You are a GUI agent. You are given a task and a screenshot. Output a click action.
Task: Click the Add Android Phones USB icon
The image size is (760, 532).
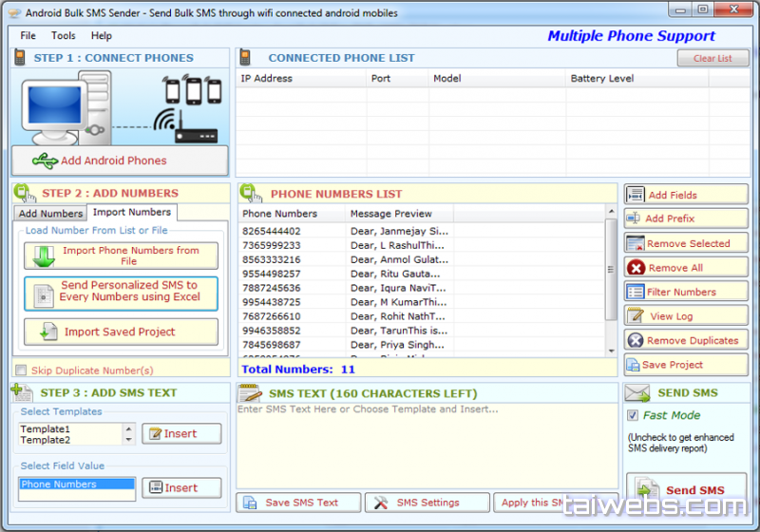point(45,161)
